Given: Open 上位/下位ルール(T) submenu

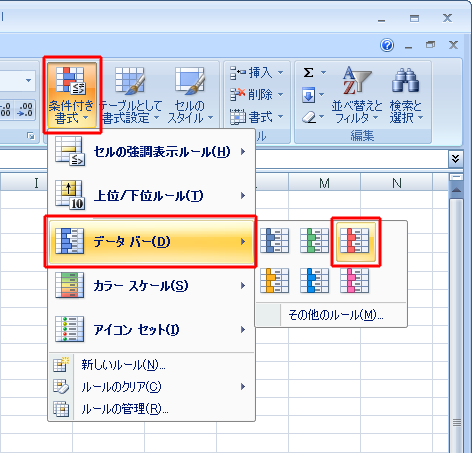Looking at the screenshot, I should tap(152, 196).
